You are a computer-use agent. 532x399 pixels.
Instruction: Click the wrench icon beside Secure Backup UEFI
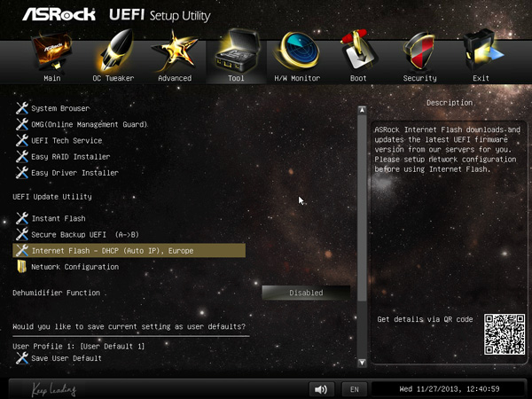point(22,234)
